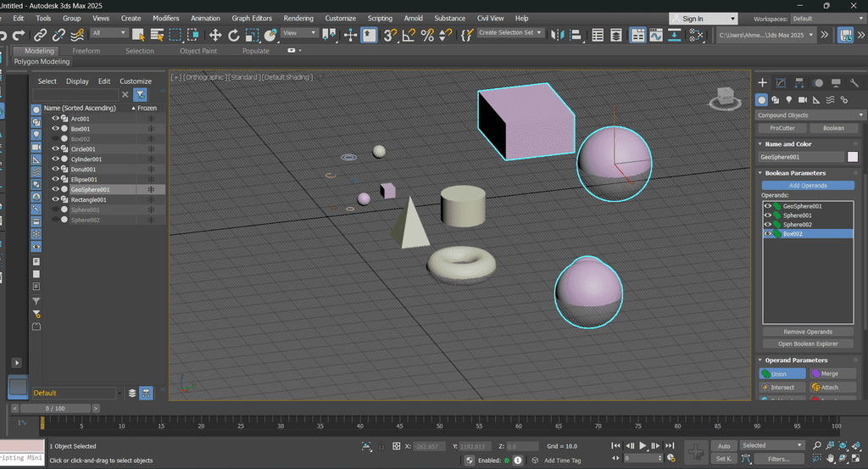Open the Rendering menu
868x469 pixels.
[x=298, y=19]
